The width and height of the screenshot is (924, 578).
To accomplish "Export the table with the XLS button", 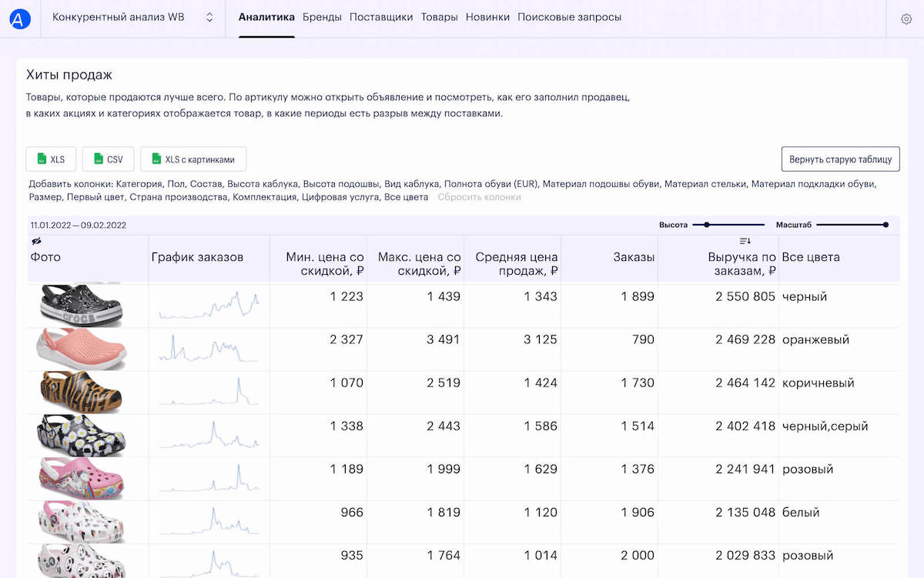I will [51, 159].
